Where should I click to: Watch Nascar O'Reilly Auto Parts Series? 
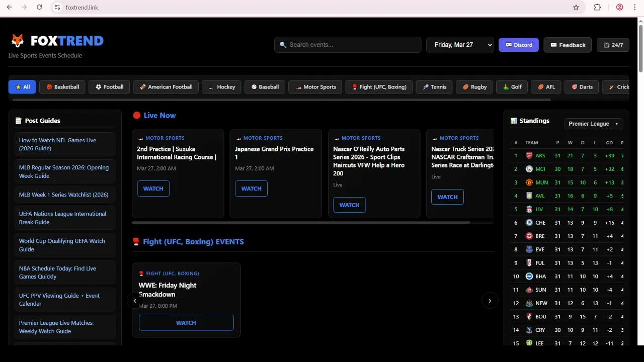[350, 205]
